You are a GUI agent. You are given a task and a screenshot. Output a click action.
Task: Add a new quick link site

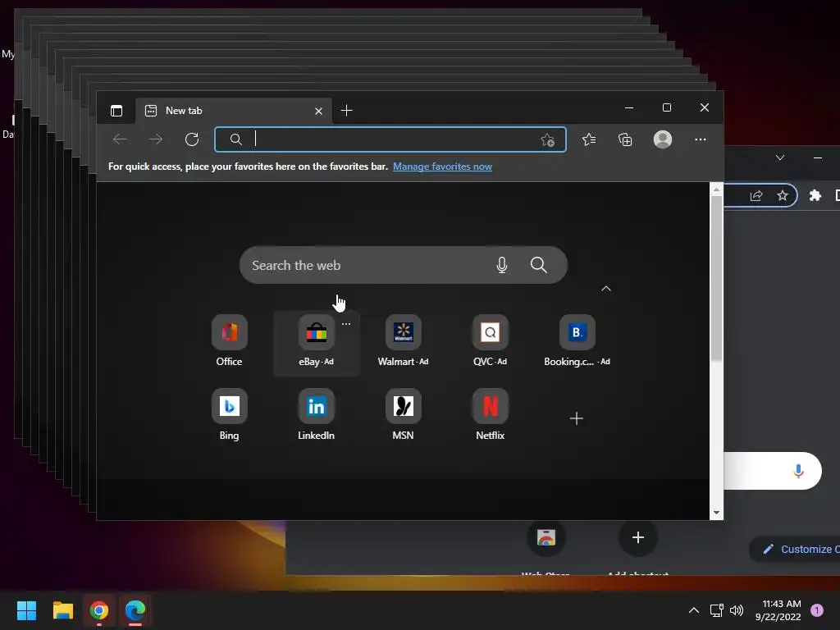click(x=577, y=418)
